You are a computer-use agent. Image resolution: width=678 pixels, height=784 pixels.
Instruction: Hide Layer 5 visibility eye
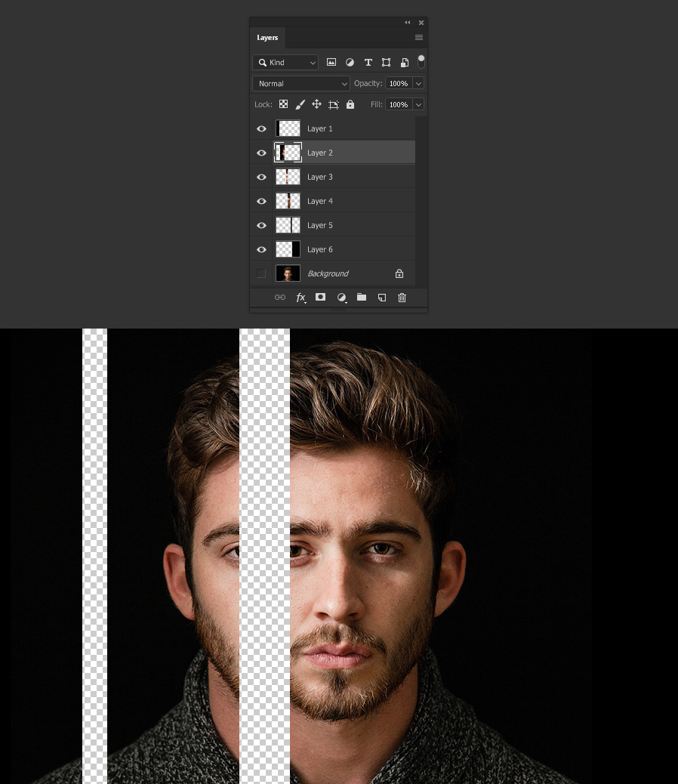pyautogui.click(x=261, y=226)
